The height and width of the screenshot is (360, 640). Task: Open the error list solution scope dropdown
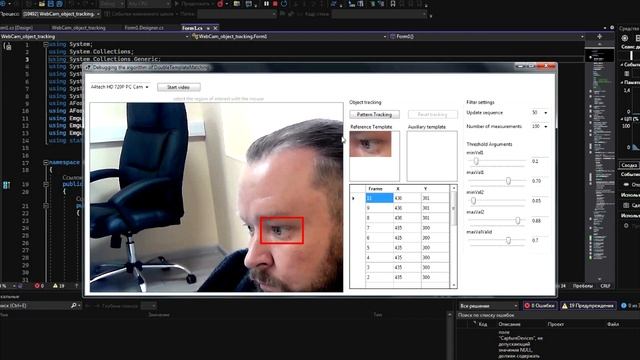click(x=489, y=306)
